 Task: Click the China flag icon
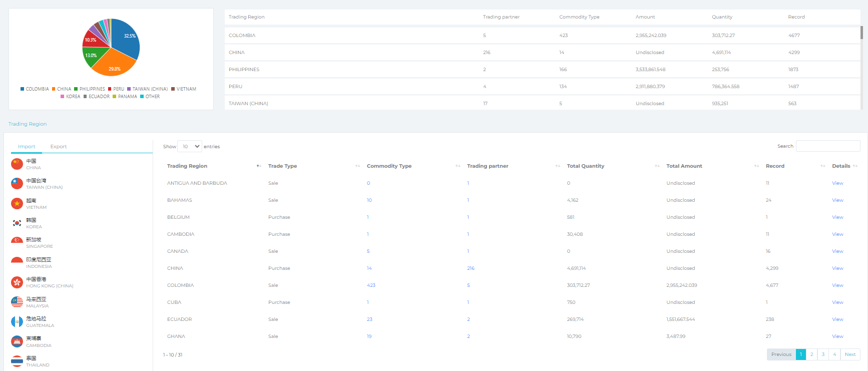(x=17, y=164)
